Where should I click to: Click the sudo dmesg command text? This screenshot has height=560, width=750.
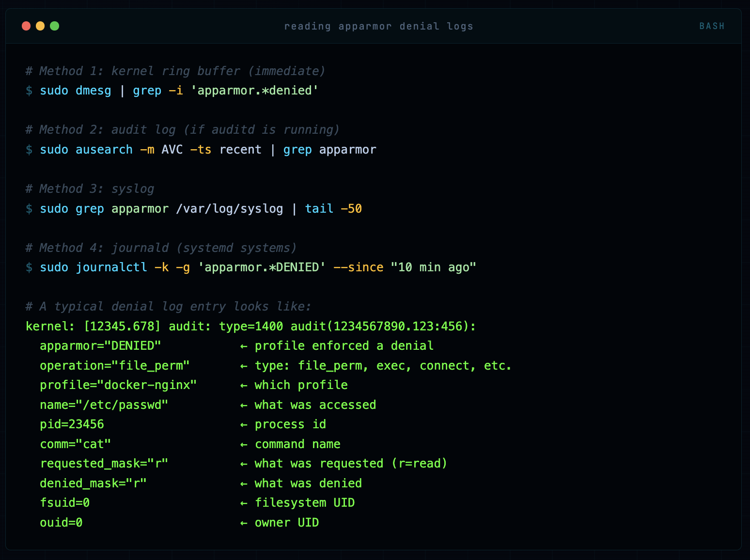coord(76,91)
